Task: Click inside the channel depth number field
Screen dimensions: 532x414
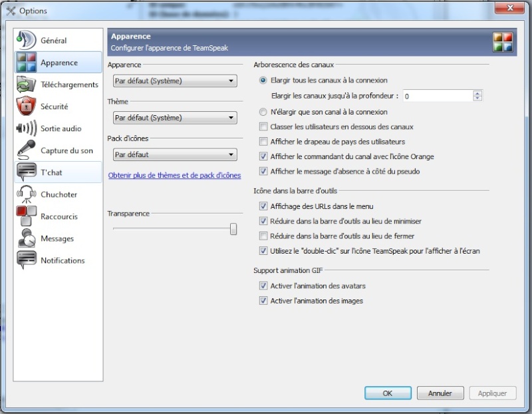Action: click(x=438, y=96)
